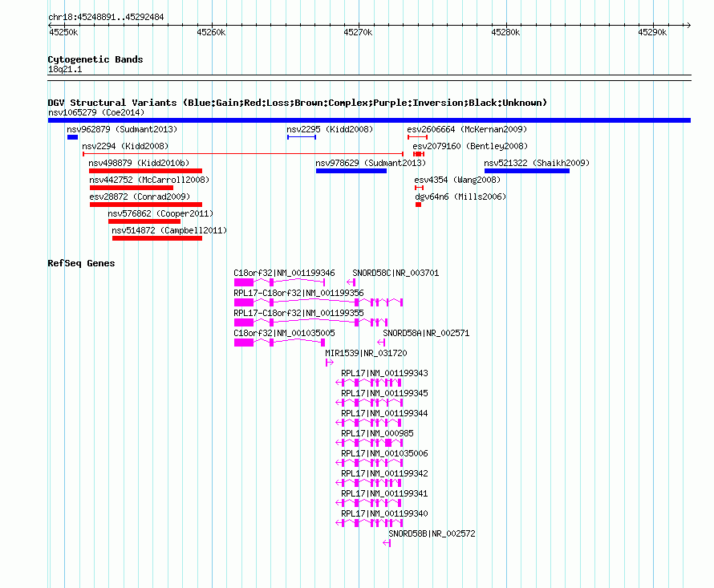The height and width of the screenshot is (588, 714).
Task: Click the transcript glyph under RPL17|NM_001199341
Action: 369,503
